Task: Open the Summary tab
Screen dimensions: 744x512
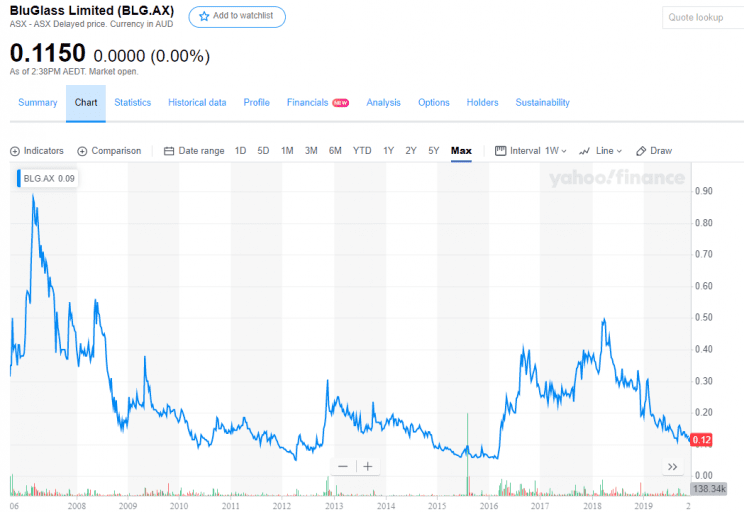Action: (x=37, y=102)
